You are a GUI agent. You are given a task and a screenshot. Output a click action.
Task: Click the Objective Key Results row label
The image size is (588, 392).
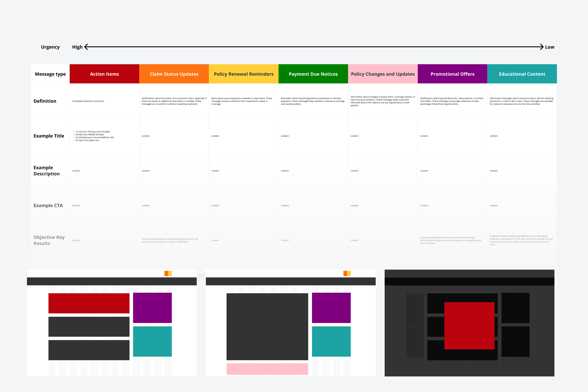(49, 240)
